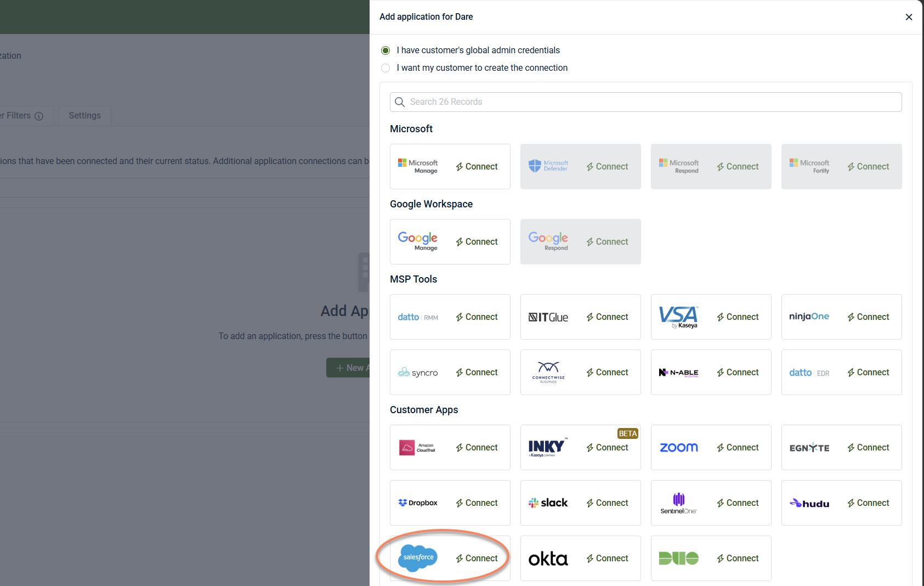The width and height of the screenshot is (924, 586).
Task: Click the Dropbox logo
Action: click(x=418, y=503)
